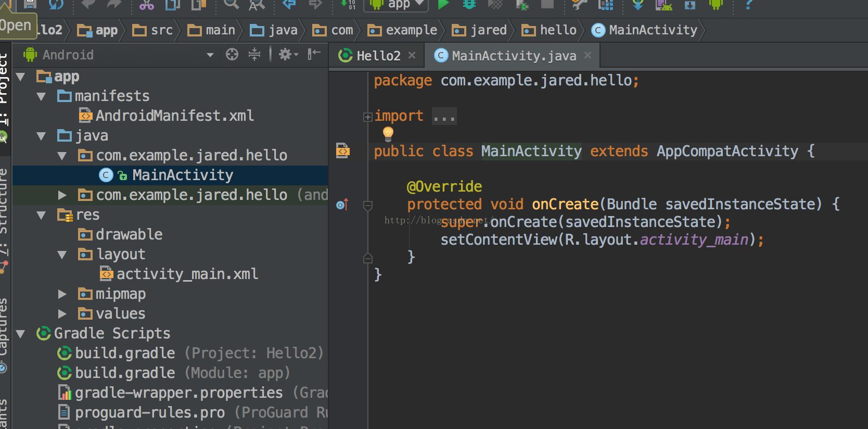Select activity_main.xml in the project tree
This screenshot has width=868, height=429.
click(179, 274)
